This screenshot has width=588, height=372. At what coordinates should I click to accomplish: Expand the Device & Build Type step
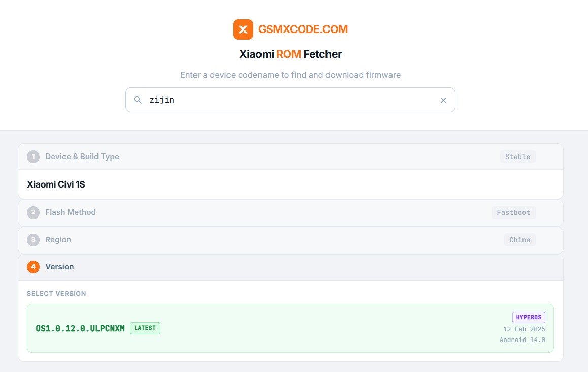[x=290, y=157]
